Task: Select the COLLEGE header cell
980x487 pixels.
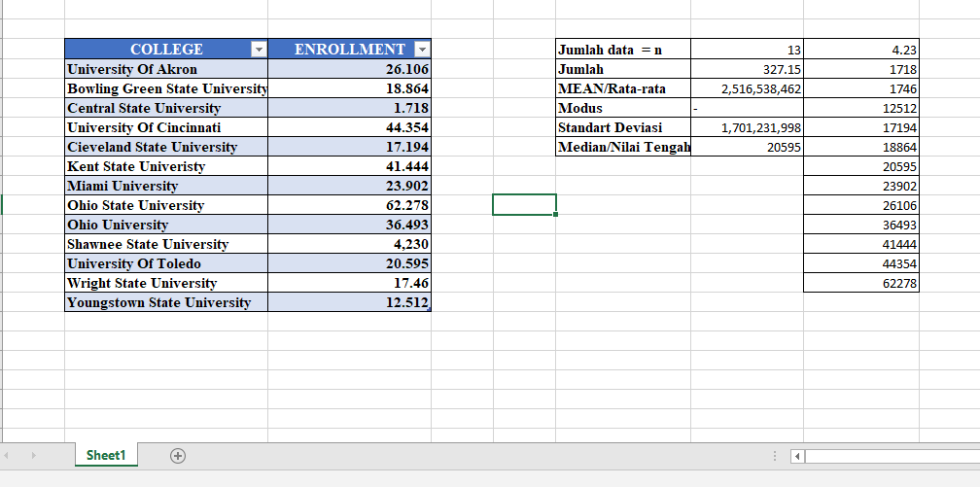Action: point(166,49)
